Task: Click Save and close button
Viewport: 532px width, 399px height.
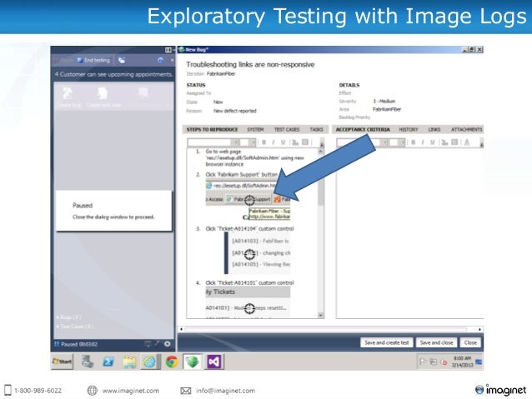Action: (x=436, y=342)
